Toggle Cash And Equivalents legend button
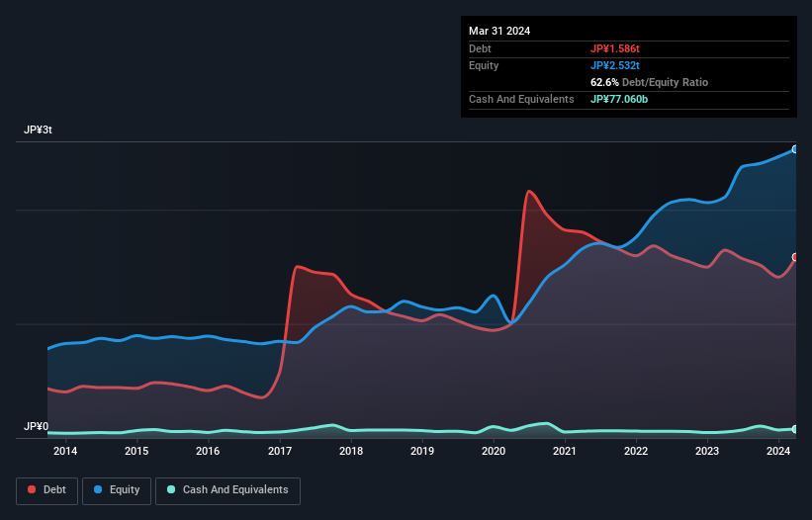 pyautogui.click(x=227, y=490)
